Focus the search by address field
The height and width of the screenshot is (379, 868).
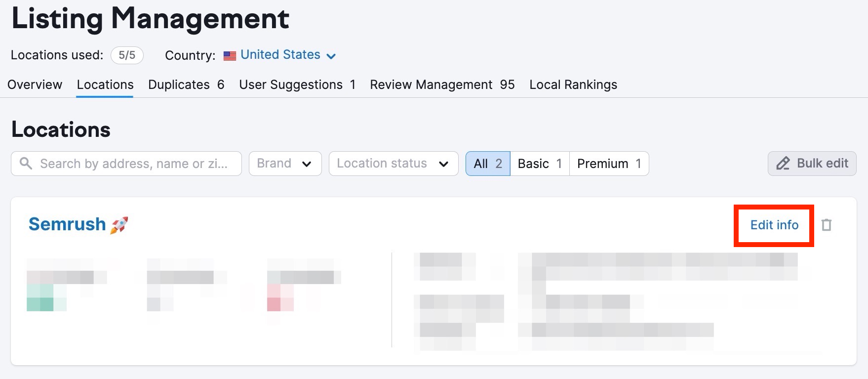tap(126, 164)
